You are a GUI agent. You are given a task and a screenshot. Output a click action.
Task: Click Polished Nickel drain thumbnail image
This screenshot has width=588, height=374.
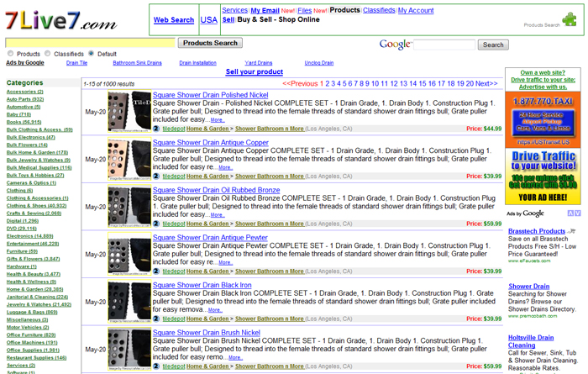click(x=129, y=112)
